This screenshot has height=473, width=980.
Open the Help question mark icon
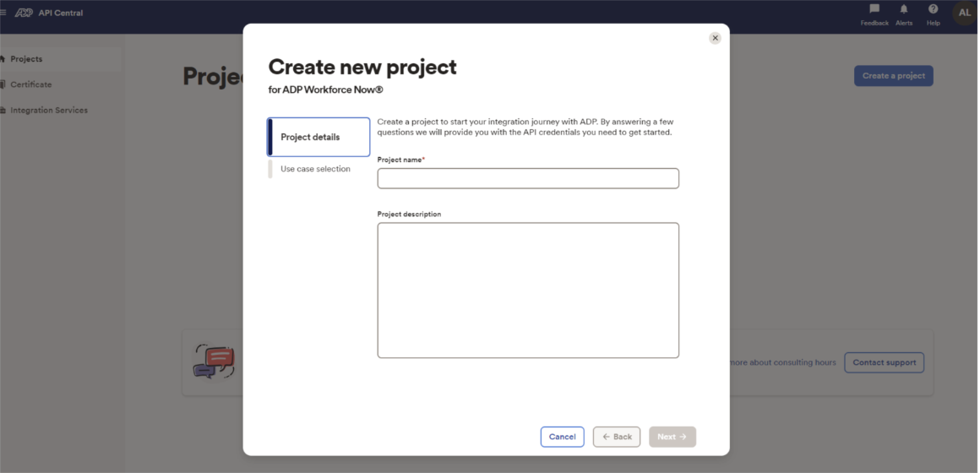point(933,9)
